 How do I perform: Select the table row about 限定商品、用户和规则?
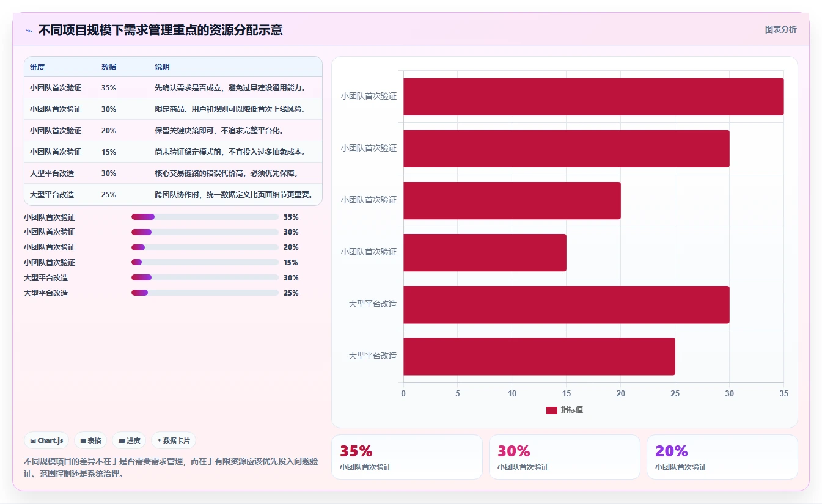coord(173,109)
